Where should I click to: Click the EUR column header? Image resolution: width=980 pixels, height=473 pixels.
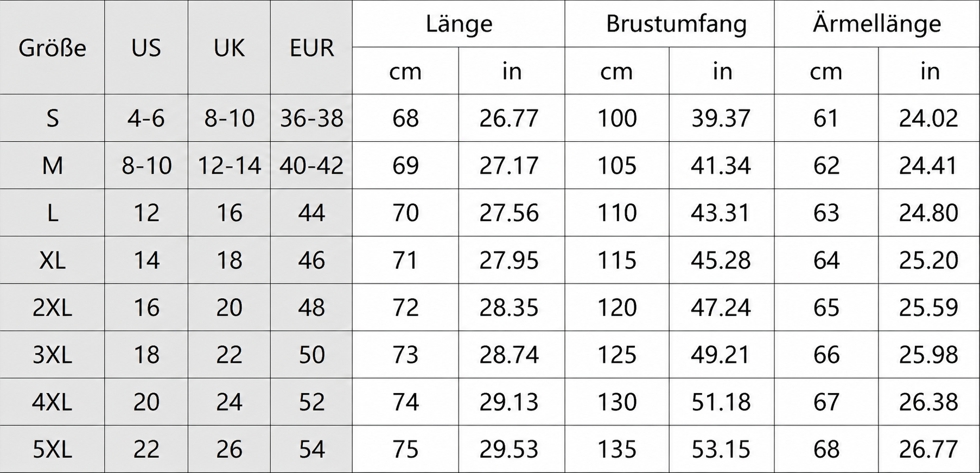(x=311, y=48)
